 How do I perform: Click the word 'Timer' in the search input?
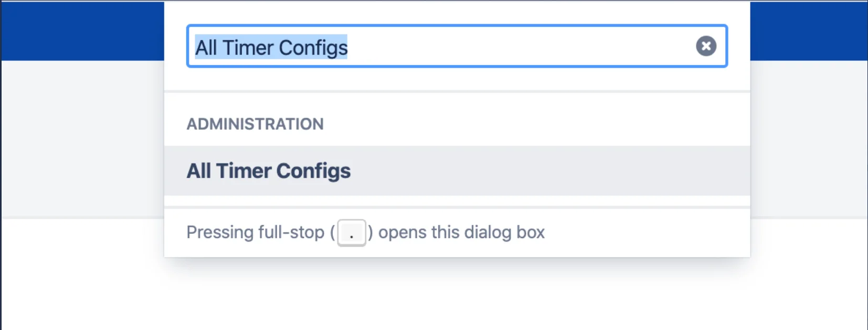tap(248, 47)
